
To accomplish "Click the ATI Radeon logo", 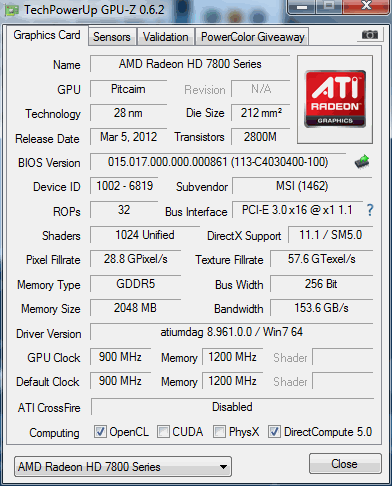I will (x=335, y=99).
